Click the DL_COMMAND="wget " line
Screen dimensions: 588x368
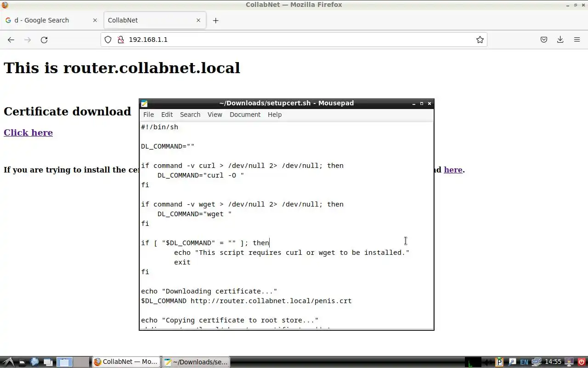pyautogui.click(x=194, y=214)
